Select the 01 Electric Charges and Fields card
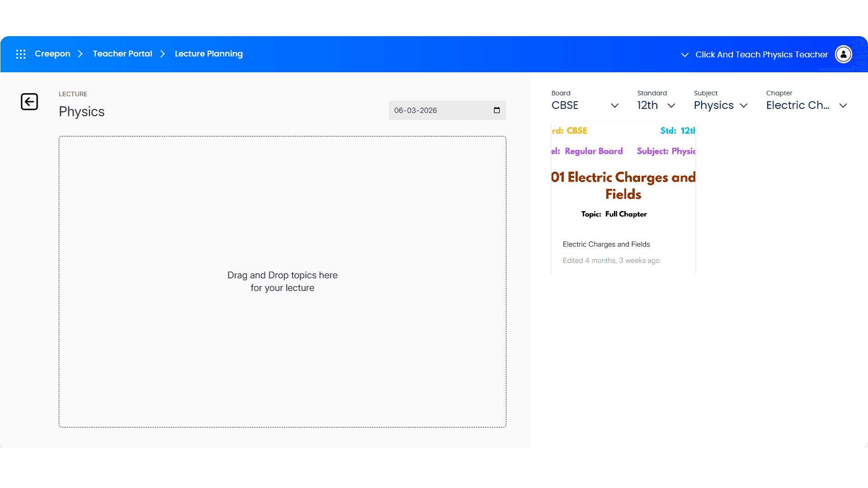Screen dimensions: 868x488 (623, 185)
